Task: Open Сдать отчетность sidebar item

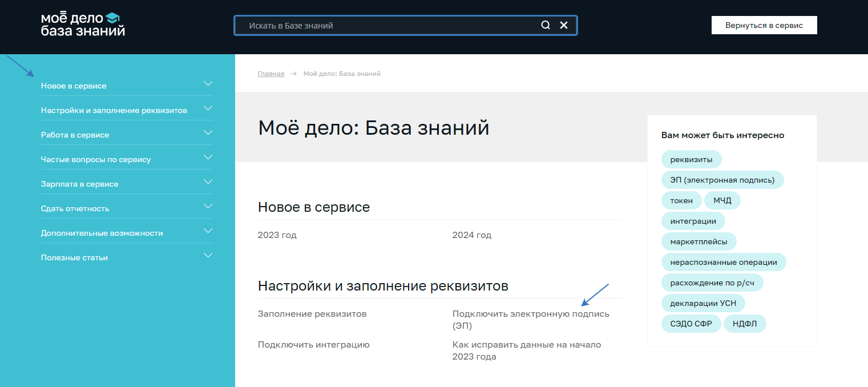Action: (x=75, y=208)
